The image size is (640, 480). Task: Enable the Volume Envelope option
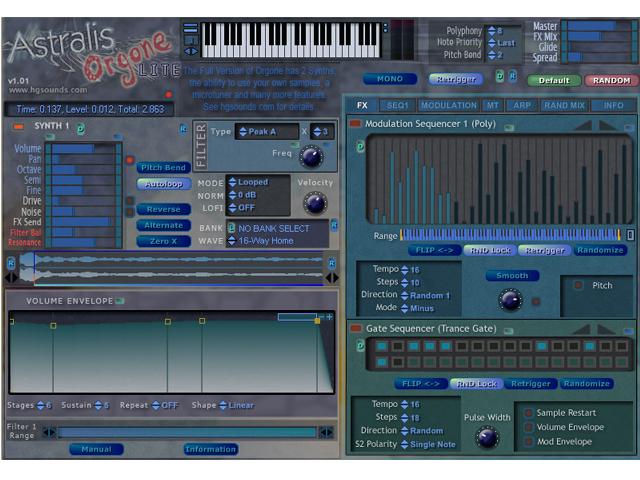(528, 427)
